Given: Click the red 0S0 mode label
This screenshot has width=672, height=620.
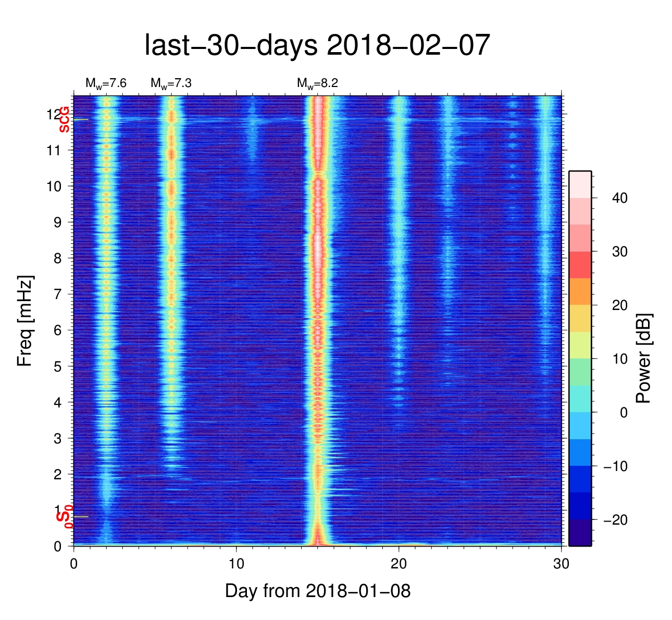Looking at the screenshot, I should (x=64, y=517).
